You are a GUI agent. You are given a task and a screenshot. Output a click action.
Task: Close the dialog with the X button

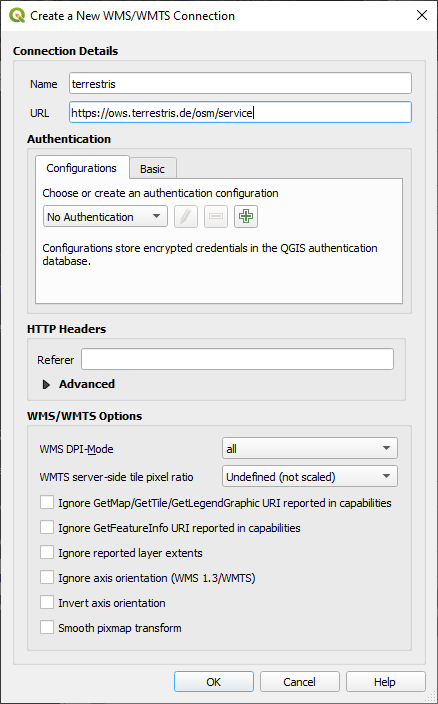(x=422, y=15)
